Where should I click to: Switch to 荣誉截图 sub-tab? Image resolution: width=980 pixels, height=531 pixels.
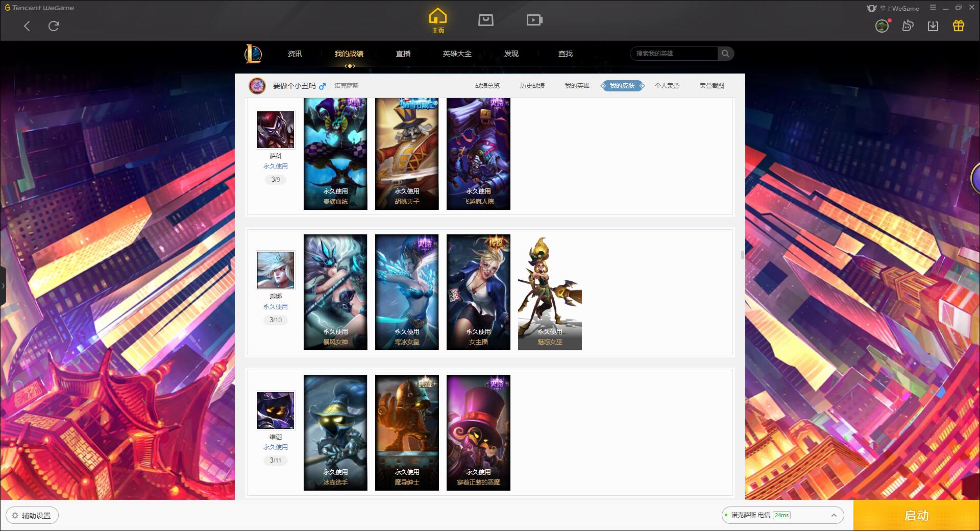[x=712, y=86]
